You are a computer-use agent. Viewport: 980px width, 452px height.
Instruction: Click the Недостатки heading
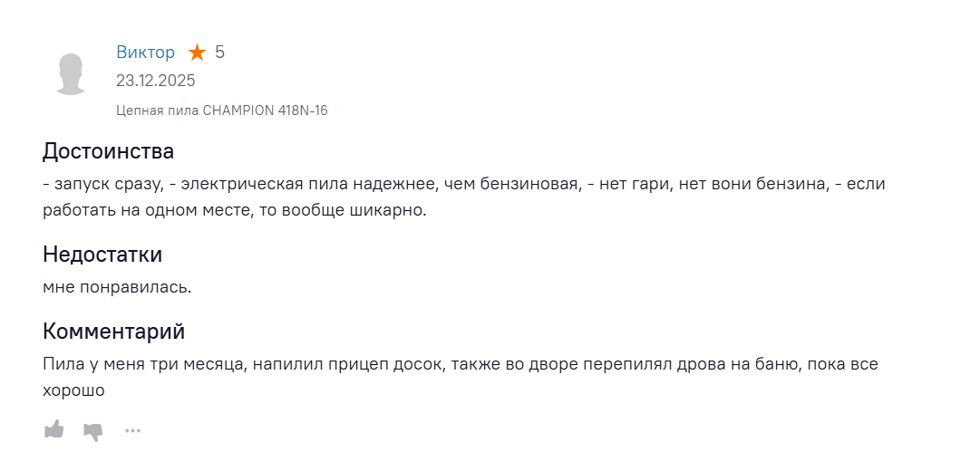click(x=102, y=255)
